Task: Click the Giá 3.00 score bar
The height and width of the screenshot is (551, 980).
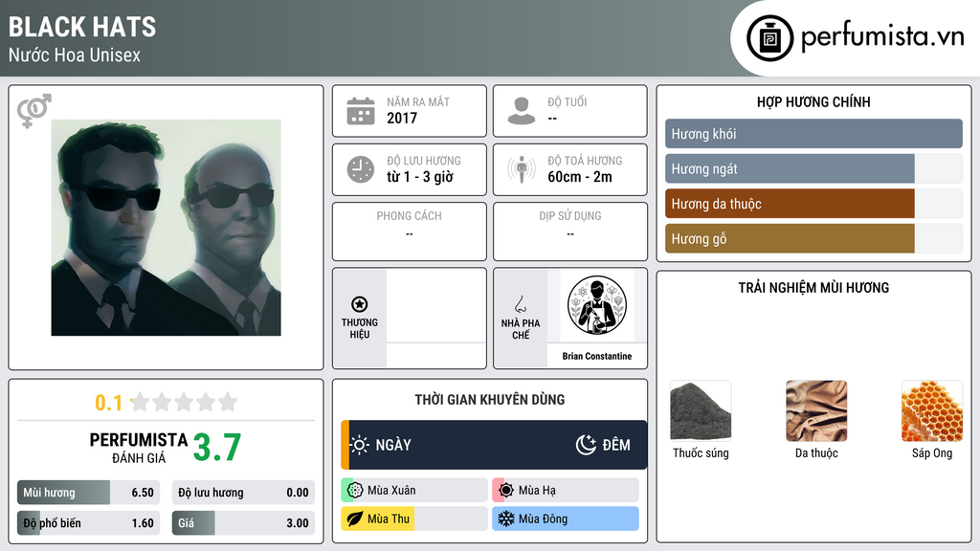Action: tap(244, 523)
